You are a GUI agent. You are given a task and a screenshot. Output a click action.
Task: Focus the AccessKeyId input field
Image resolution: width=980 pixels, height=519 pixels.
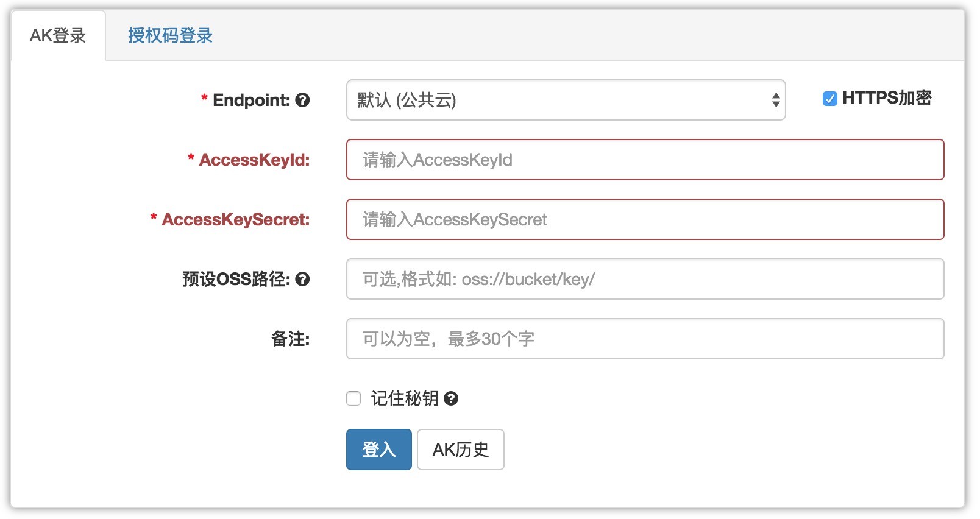[x=645, y=160]
